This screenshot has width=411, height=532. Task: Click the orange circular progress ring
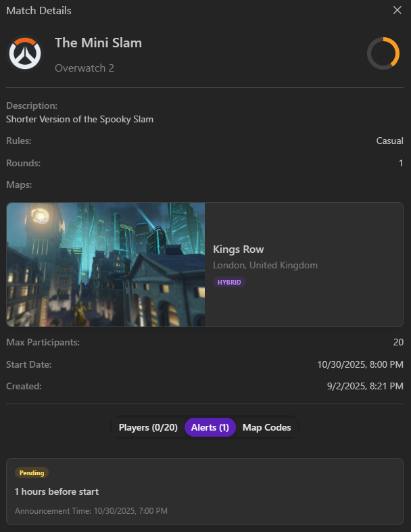click(383, 53)
